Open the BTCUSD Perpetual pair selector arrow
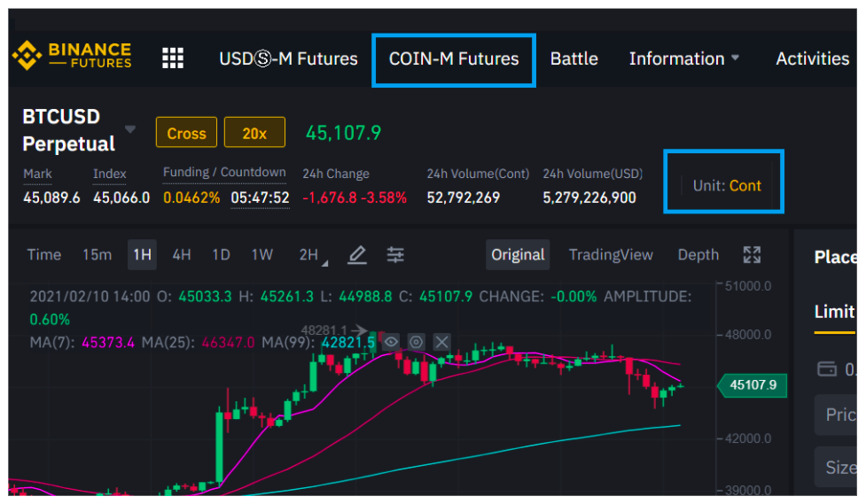The width and height of the screenshot is (866, 504). 130,129
